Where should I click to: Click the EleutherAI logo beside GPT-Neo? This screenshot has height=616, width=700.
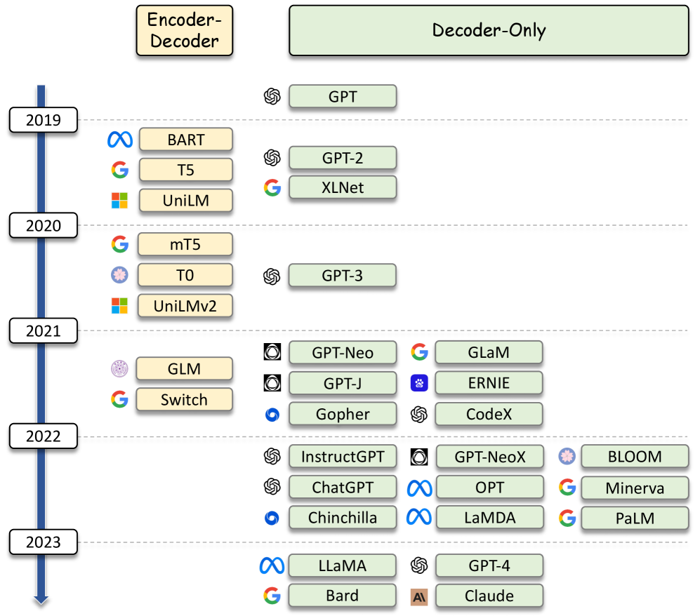click(272, 352)
